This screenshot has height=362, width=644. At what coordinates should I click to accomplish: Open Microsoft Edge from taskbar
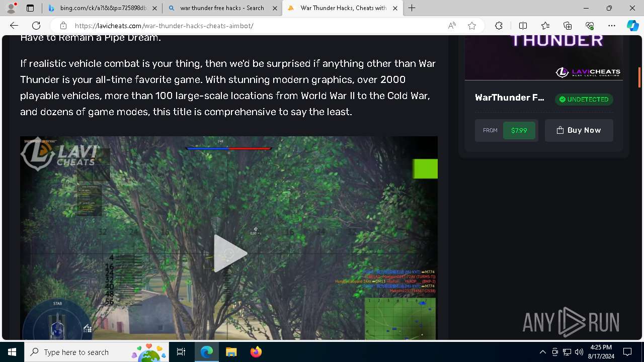coord(207,352)
